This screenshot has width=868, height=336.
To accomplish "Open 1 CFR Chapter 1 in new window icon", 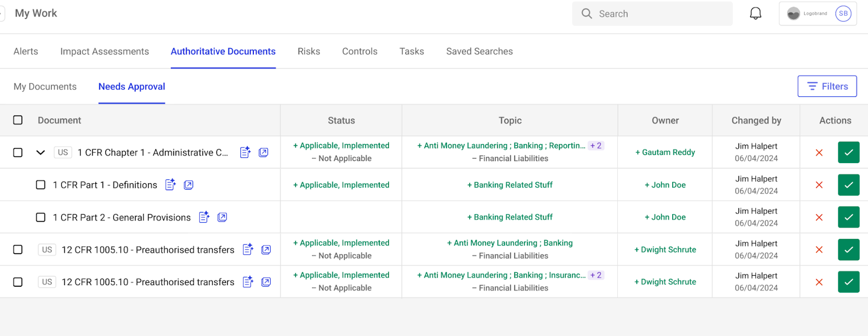I will tap(264, 152).
